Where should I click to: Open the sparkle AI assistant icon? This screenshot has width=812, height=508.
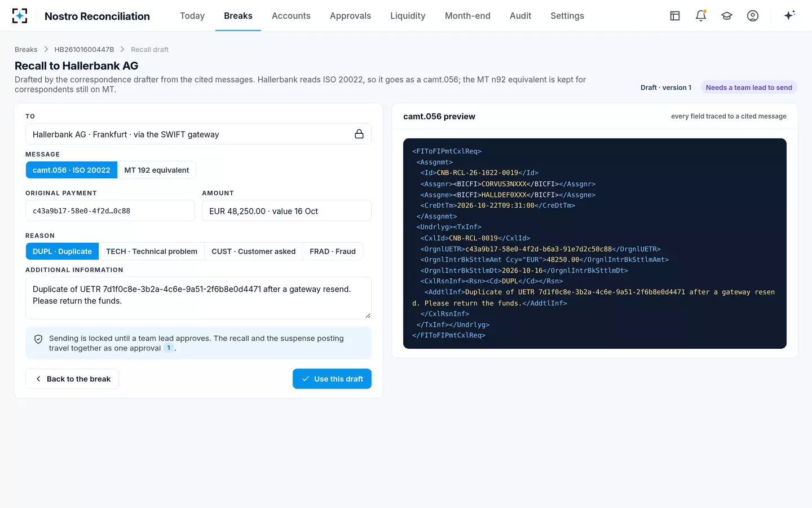point(789,15)
